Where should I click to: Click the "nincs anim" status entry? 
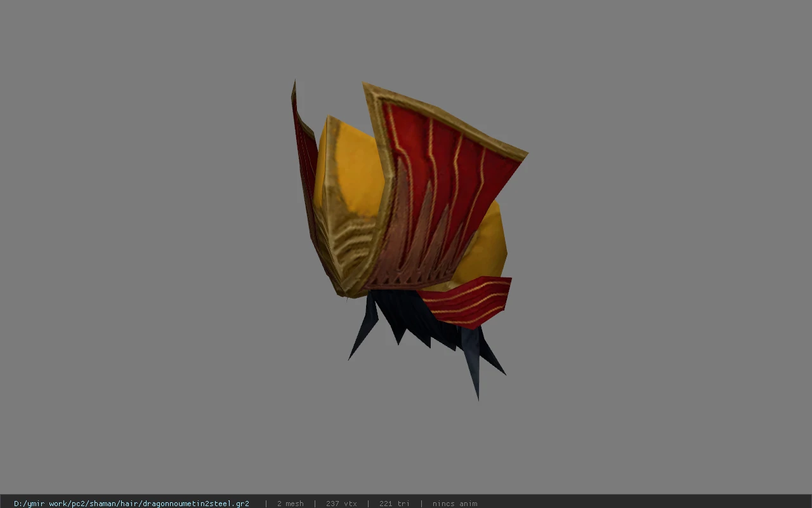pos(455,504)
